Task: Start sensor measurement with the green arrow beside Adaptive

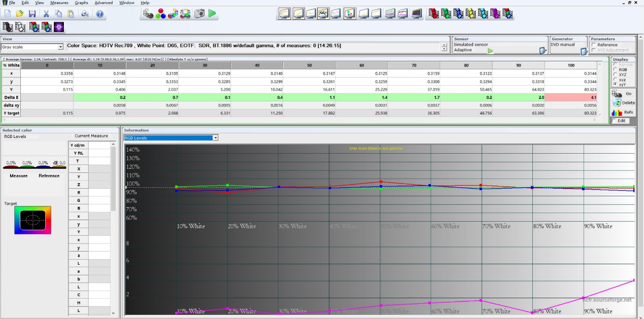Action: point(490,51)
